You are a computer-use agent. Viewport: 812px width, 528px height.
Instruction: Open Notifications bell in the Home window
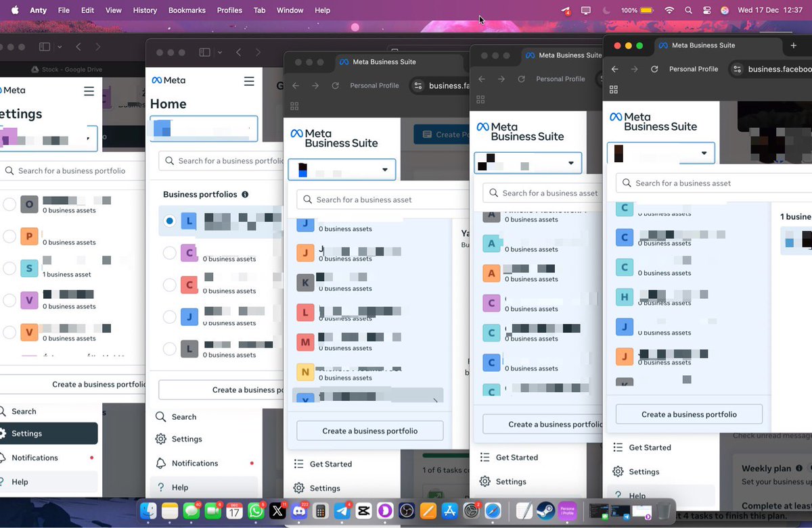click(160, 464)
